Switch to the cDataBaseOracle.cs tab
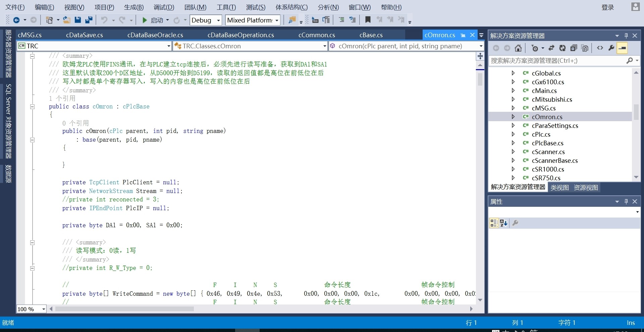Image resolution: width=644 pixels, height=332 pixels. [155, 35]
